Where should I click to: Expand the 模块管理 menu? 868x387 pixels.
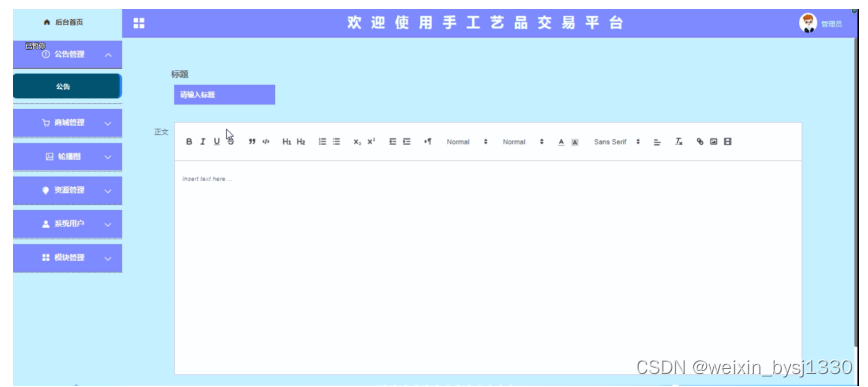(68, 258)
